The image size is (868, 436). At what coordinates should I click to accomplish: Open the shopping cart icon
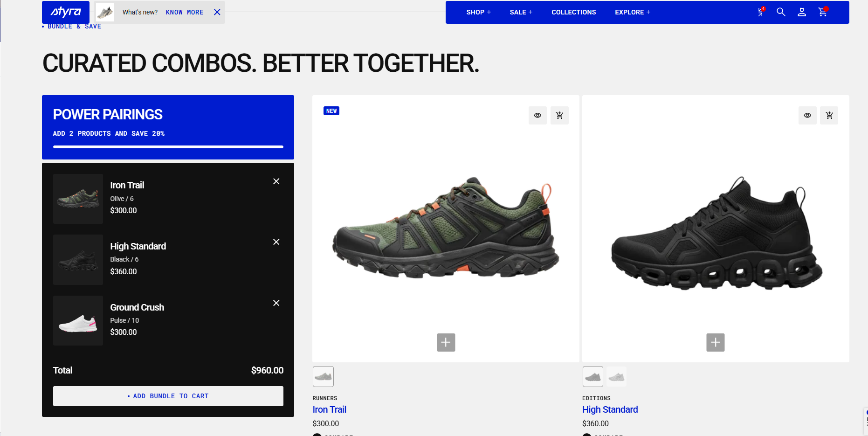click(823, 12)
